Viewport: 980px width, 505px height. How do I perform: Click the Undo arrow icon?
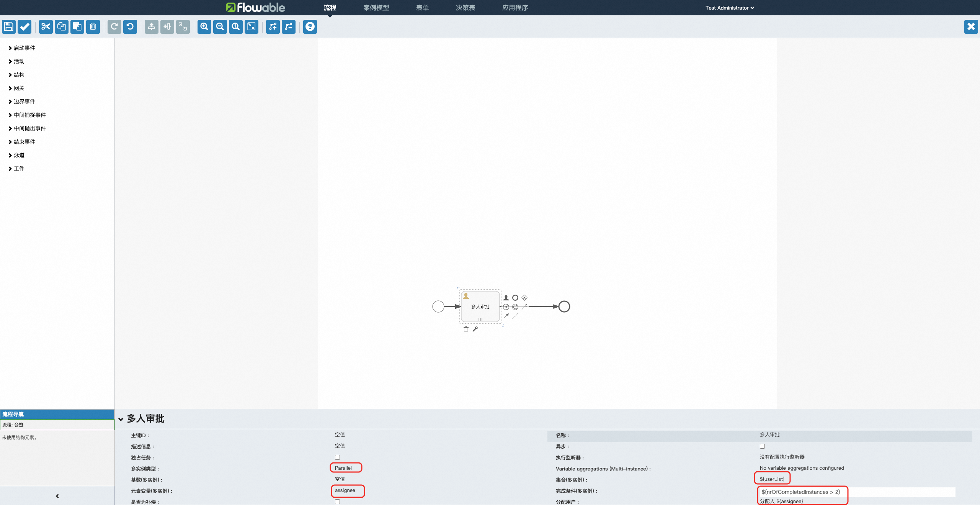[x=130, y=26]
